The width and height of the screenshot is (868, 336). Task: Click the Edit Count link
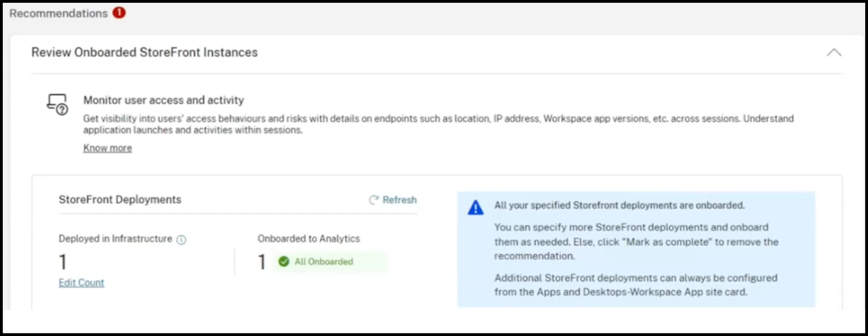pos(81,283)
